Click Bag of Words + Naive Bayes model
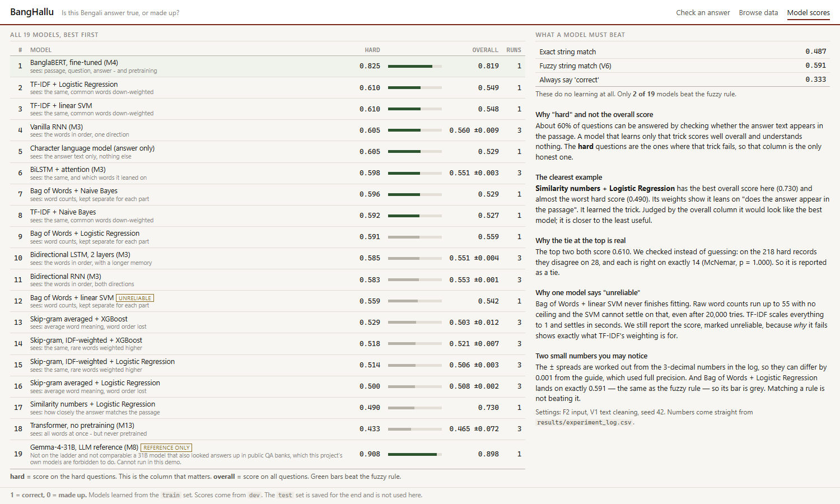Viewport: 840px width, 504px height. [74, 190]
